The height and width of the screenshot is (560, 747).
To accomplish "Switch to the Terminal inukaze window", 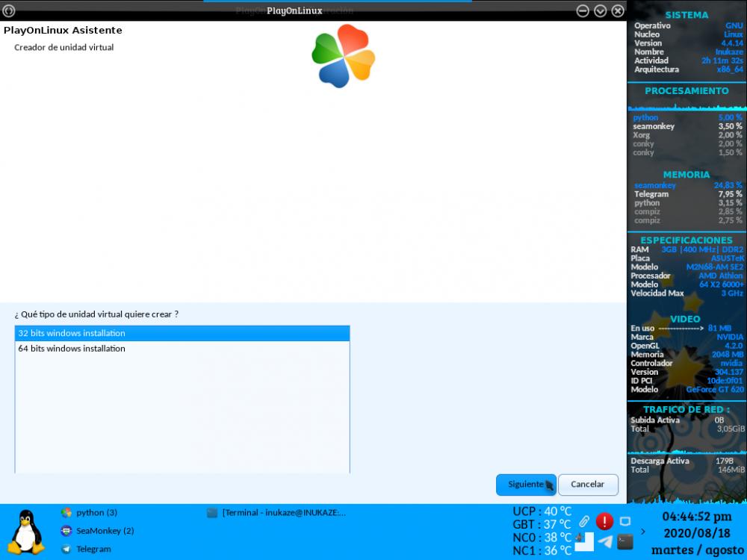I will coord(276,513).
